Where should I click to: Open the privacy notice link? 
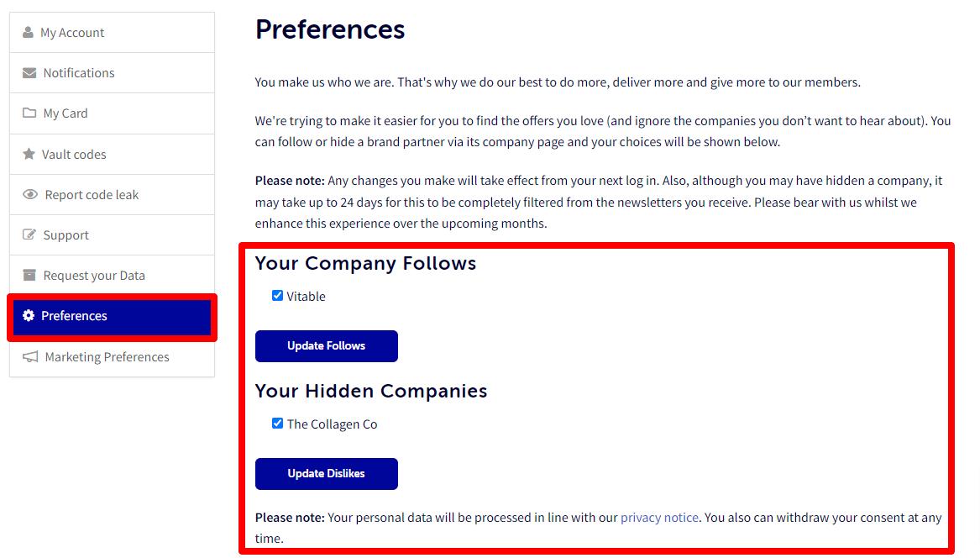659,518
